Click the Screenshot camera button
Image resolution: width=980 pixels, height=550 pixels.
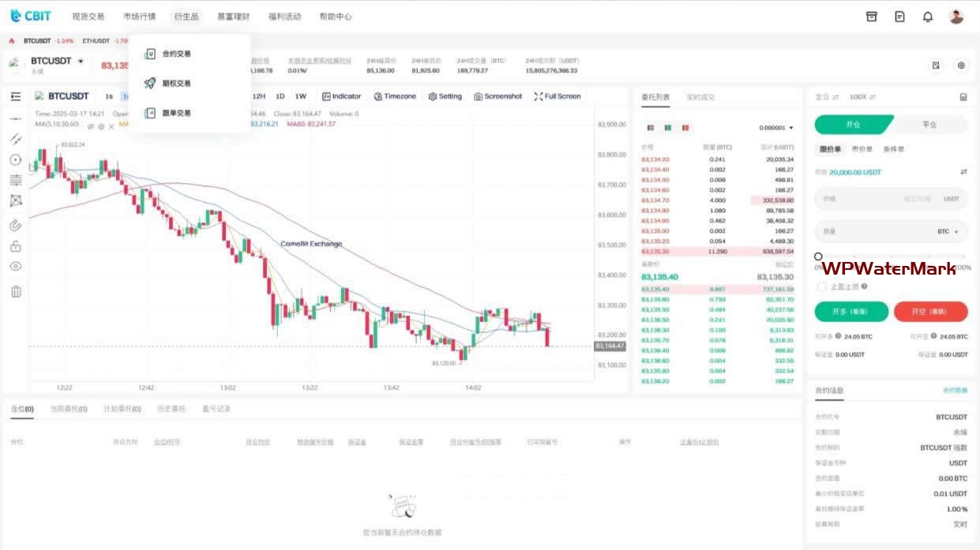click(498, 96)
